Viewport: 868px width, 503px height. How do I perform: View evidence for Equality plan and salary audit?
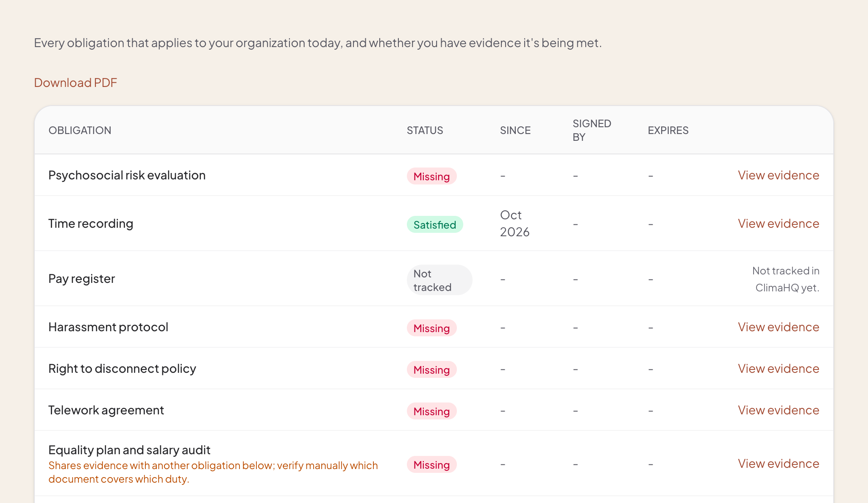click(x=778, y=464)
